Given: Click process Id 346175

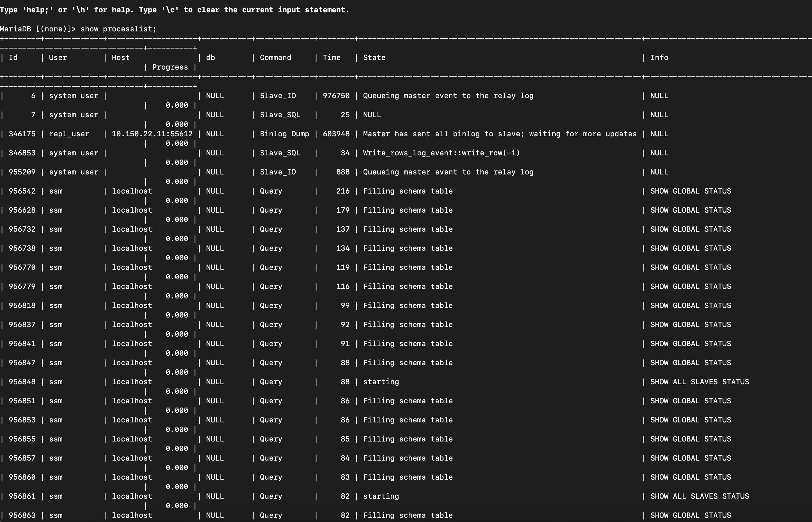Looking at the screenshot, I should 22,134.
